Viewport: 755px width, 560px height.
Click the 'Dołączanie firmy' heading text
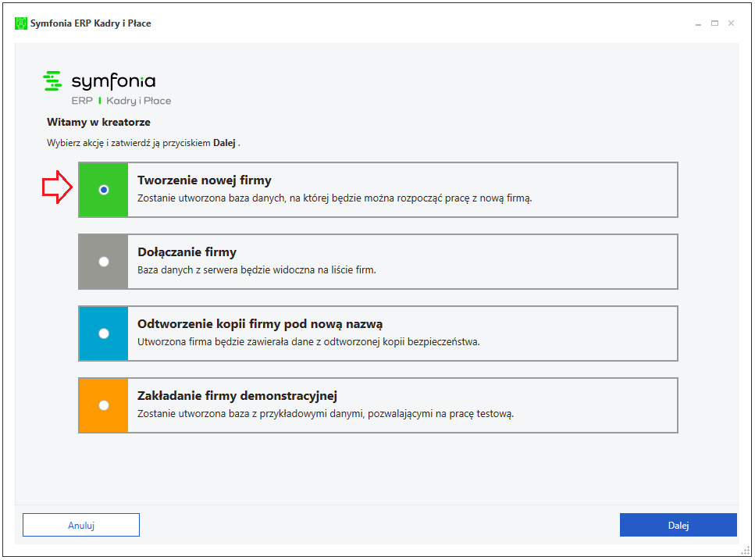pos(187,251)
